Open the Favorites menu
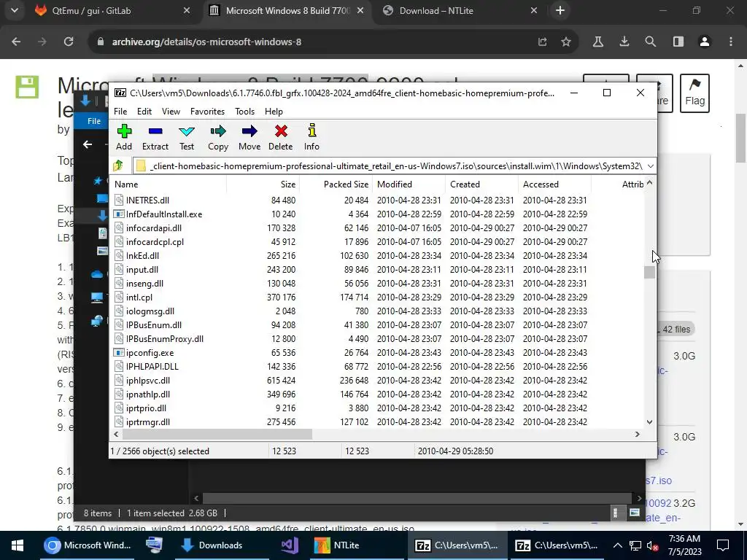747x560 pixels. click(x=207, y=112)
